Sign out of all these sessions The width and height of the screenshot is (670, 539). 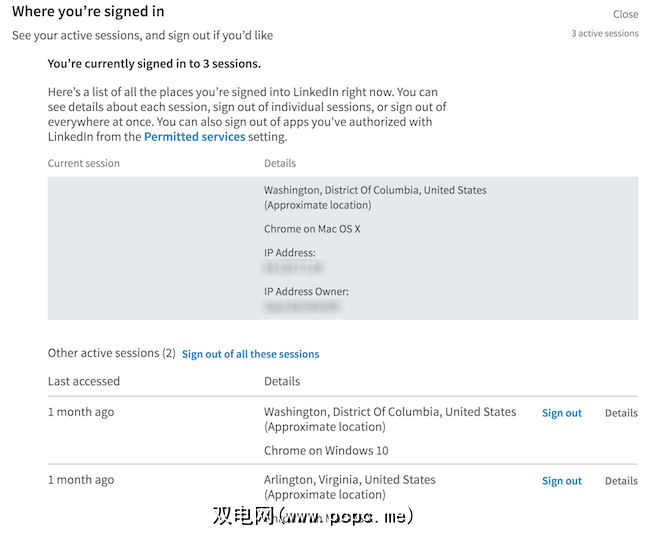250,354
